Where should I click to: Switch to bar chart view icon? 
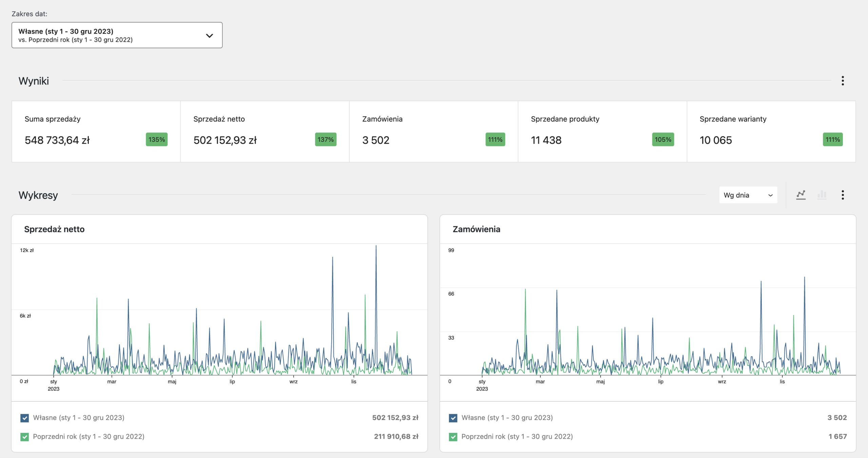click(x=822, y=195)
